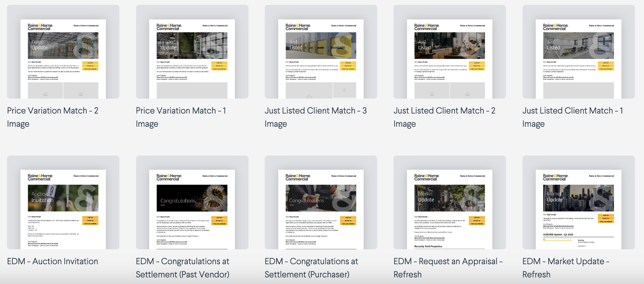
Task: Pick the EDM Market Update Refresh thumbnail
Action: pos(578,202)
